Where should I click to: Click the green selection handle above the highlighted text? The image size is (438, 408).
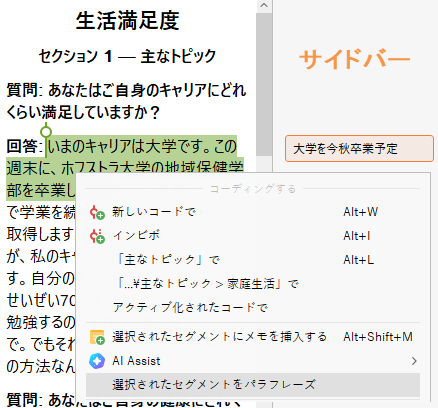46,132
